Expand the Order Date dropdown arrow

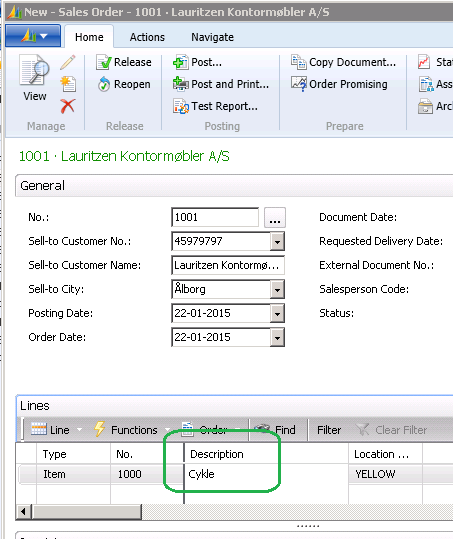click(x=277, y=338)
